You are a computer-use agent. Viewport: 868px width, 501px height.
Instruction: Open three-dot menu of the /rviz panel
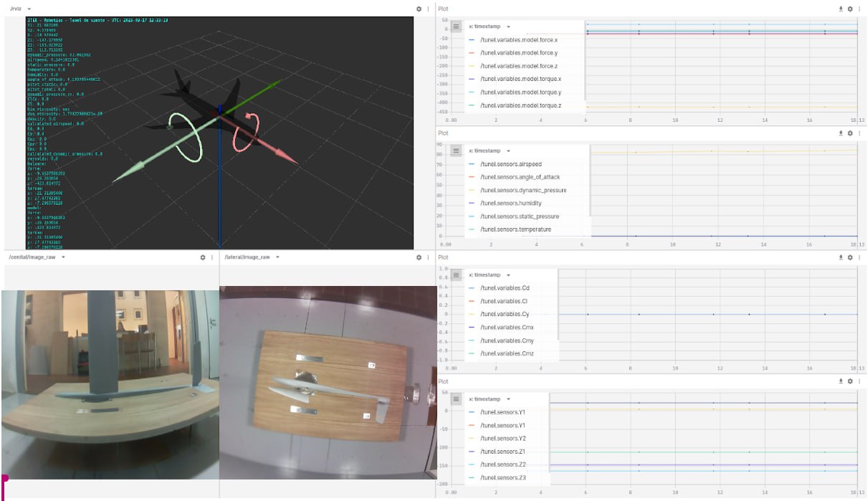click(x=428, y=9)
